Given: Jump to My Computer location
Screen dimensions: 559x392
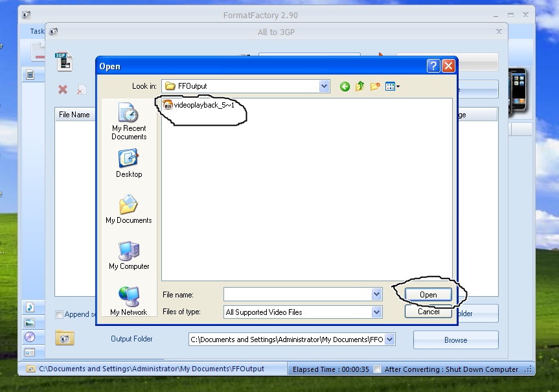Looking at the screenshot, I should click(x=129, y=256).
